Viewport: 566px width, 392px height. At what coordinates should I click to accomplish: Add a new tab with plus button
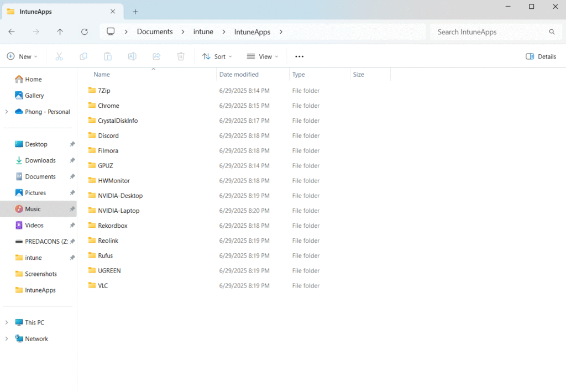click(135, 12)
